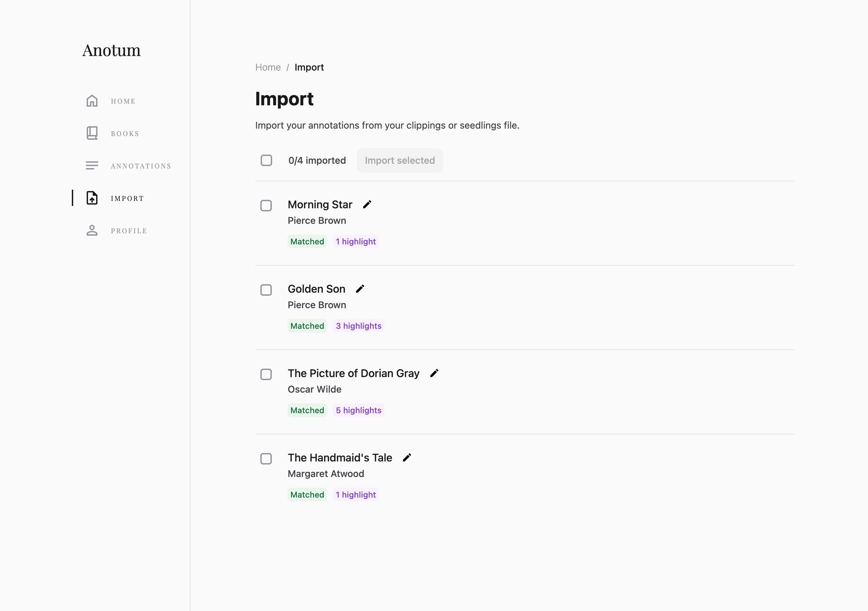
Task: Click the Golden Son pencil edit icon
Action: (360, 289)
